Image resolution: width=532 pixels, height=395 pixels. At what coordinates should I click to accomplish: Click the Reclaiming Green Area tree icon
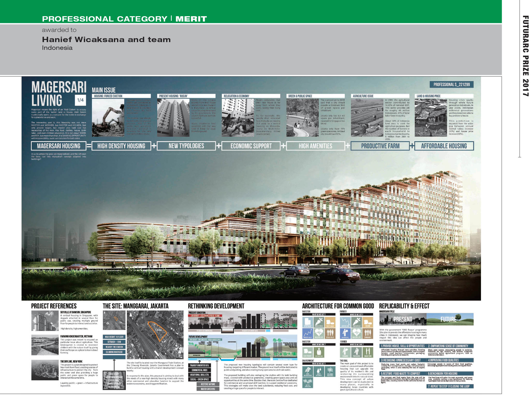(330, 372)
